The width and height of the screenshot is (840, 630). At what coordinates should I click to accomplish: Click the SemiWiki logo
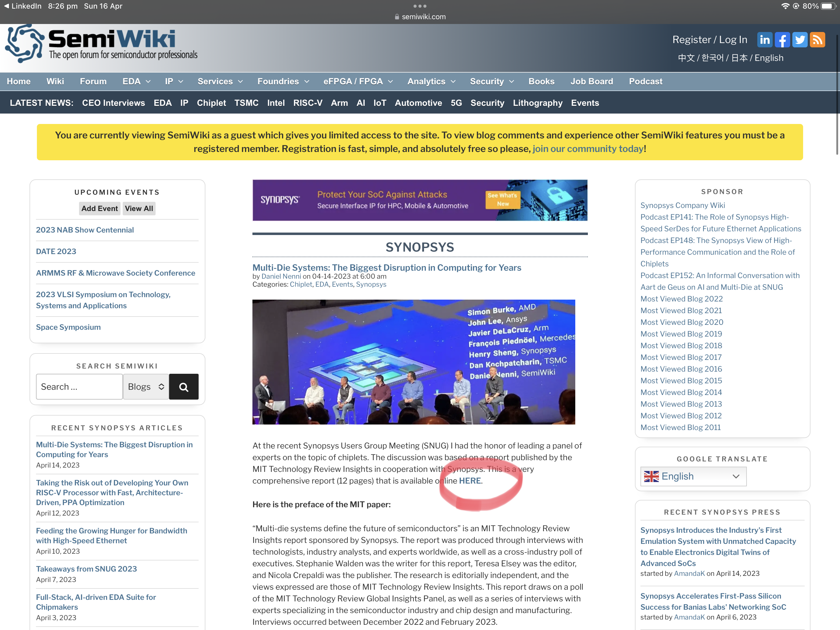101,44
